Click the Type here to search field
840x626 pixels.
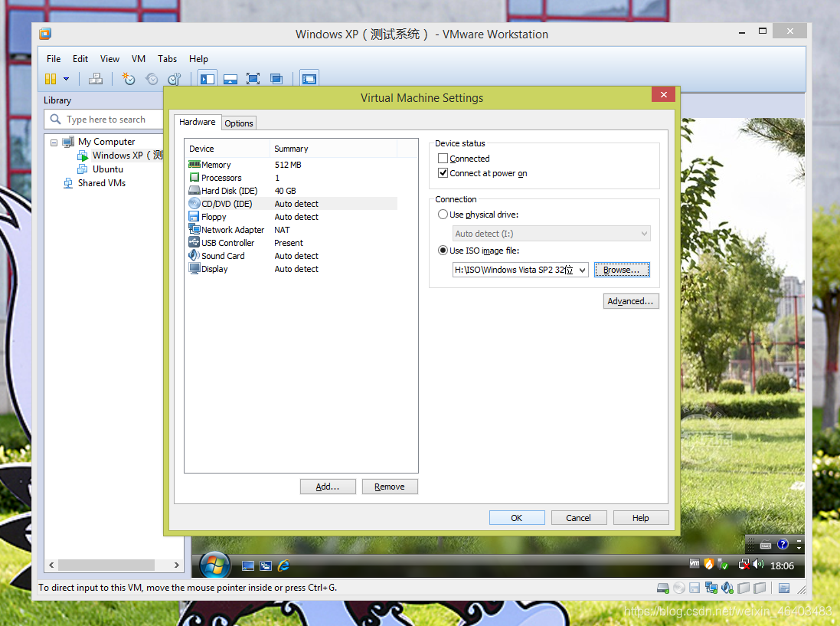pos(104,119)
